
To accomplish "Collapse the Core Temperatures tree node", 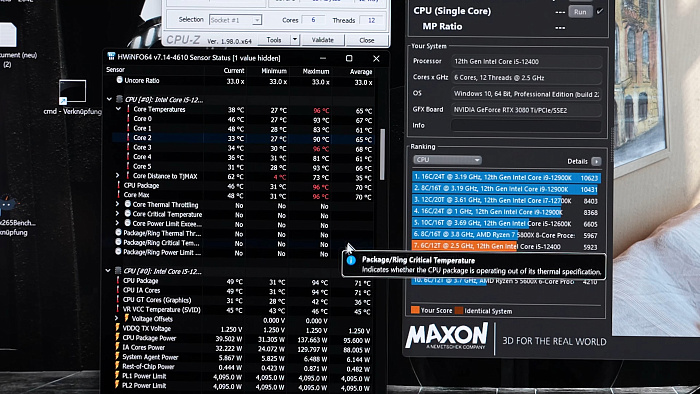I will (118, 109).
